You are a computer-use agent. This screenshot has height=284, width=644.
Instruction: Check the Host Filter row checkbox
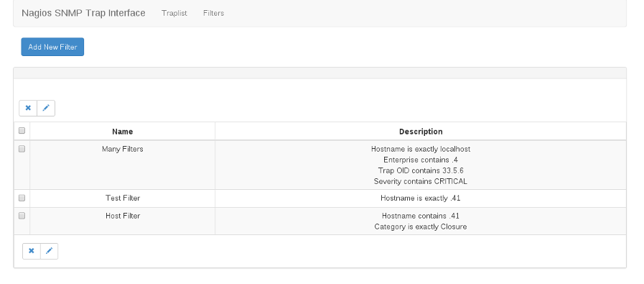(22, 216)
